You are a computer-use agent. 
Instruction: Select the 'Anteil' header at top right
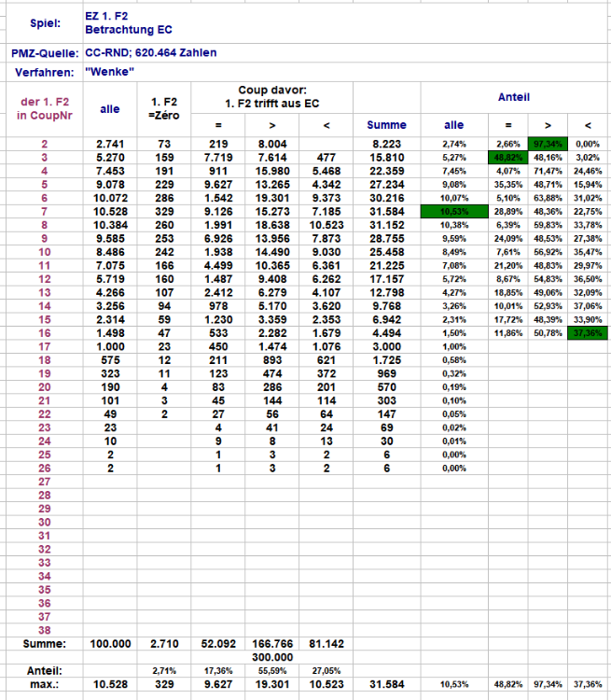coord(514,97)
